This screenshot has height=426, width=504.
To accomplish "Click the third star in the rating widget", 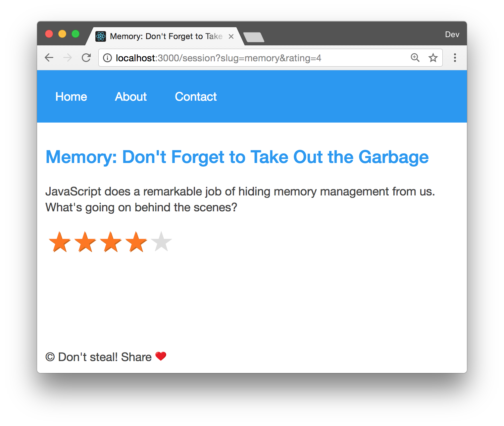I will (111, 242).
